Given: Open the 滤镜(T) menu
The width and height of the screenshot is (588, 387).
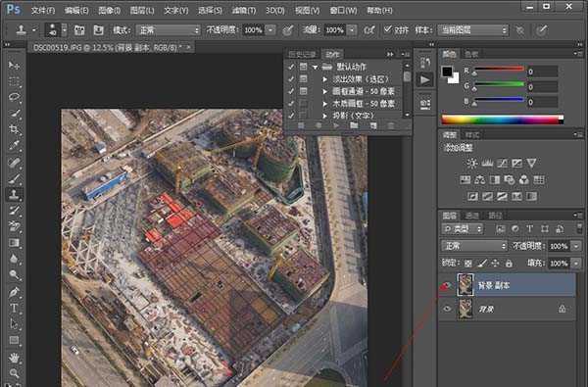Looking at the screenshot, I should click(x=244, y=10).
